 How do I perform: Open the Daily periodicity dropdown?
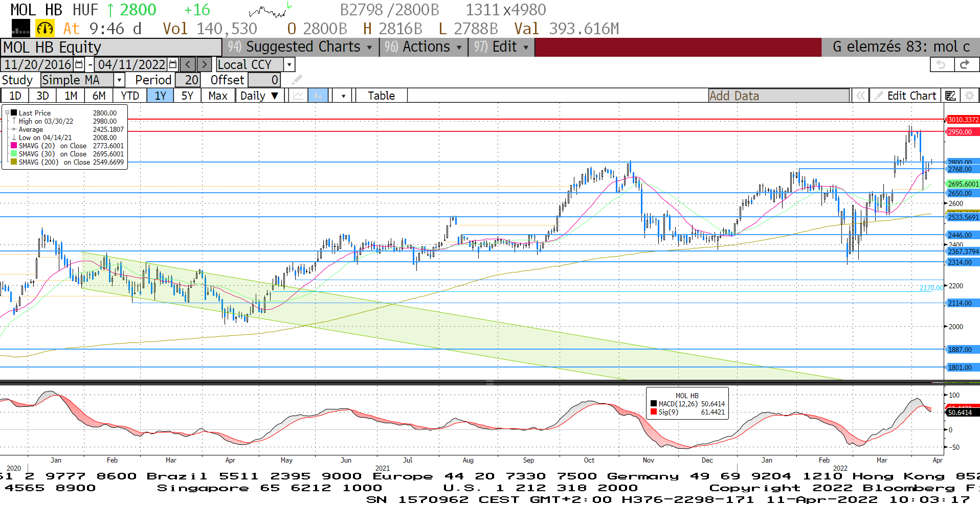(x=260, y=96)
